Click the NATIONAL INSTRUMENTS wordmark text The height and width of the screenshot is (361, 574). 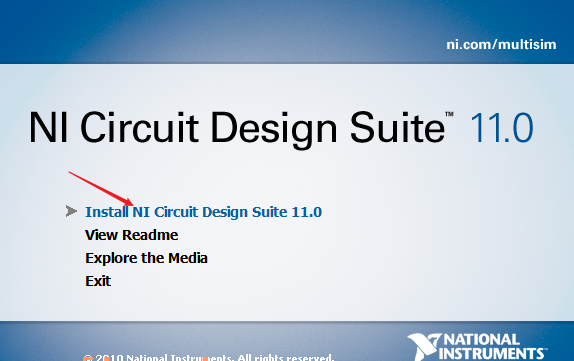tap(493, 347)
